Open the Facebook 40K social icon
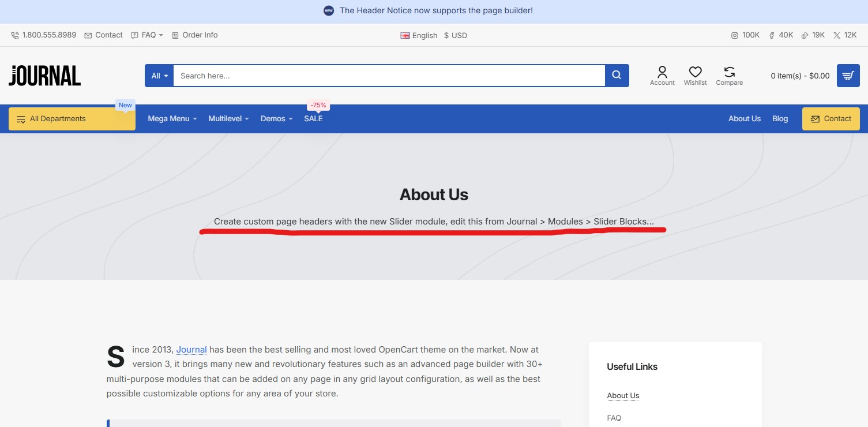This screenshot has width=868, height=427. 772,35
